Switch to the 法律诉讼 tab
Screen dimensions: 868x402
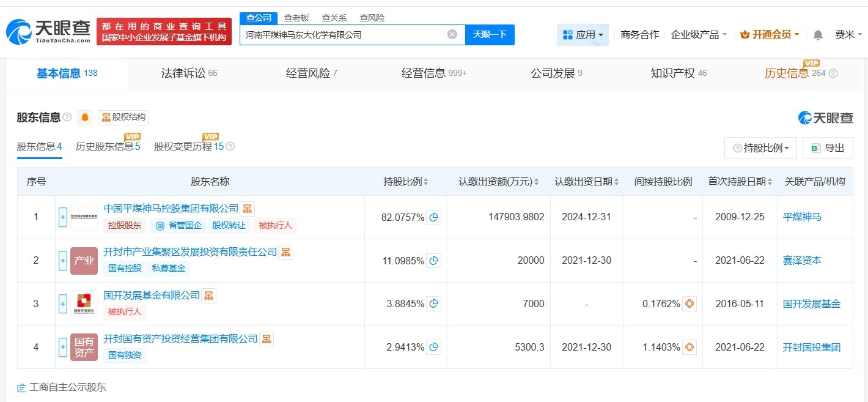[189, 73]
